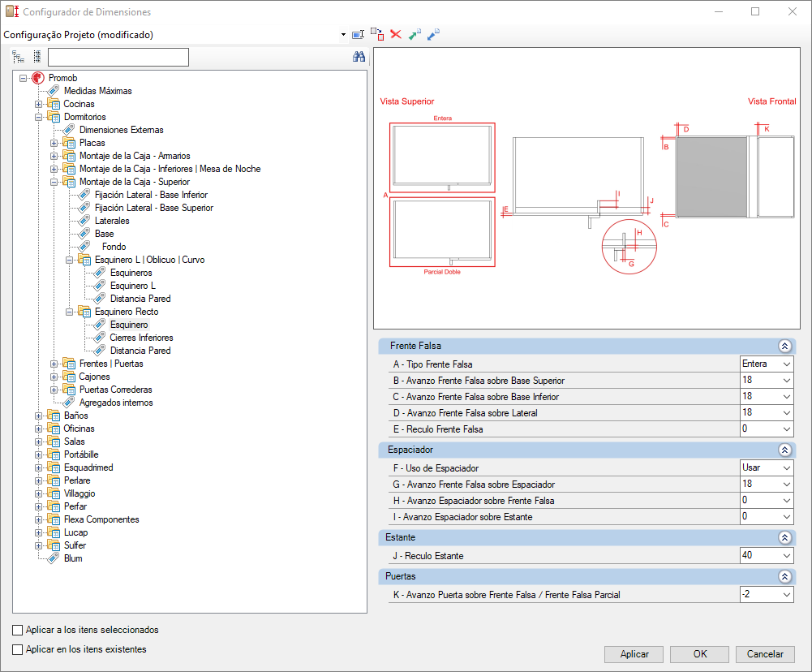Open the Uso de Espaciador dropdown
The width and height of the screenshot is (812, 672).
[787, 467]
